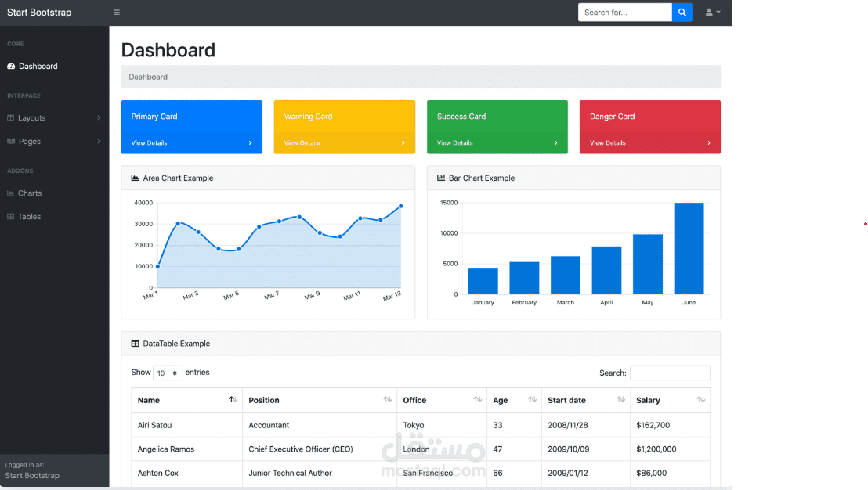Screen dimensions: 868x490
Task: Click the '$1,200,000' salary cell
Action: (x=670, y=449)
